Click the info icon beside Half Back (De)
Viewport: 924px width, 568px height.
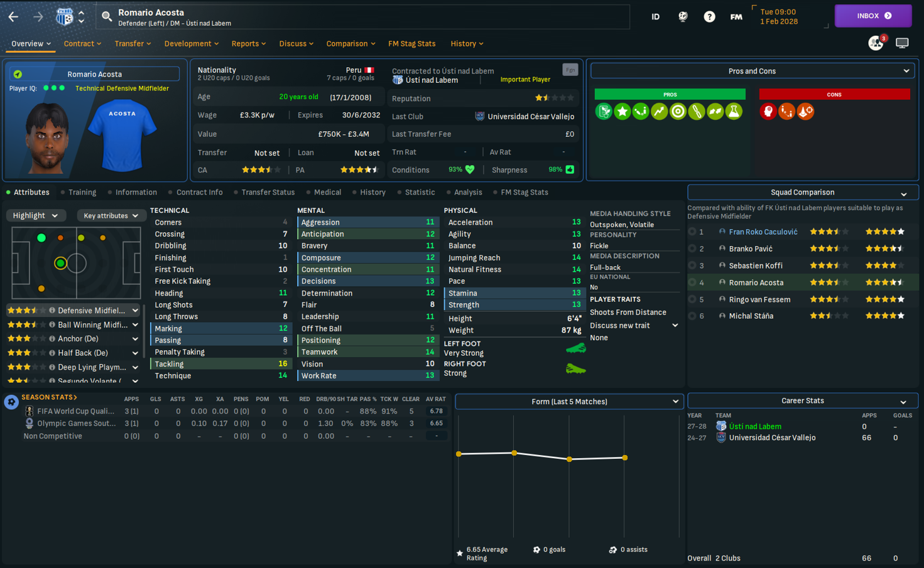52,353
